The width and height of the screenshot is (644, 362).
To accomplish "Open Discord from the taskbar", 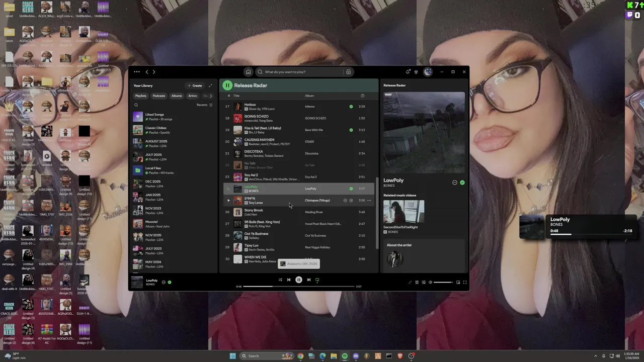I will 356,356.
